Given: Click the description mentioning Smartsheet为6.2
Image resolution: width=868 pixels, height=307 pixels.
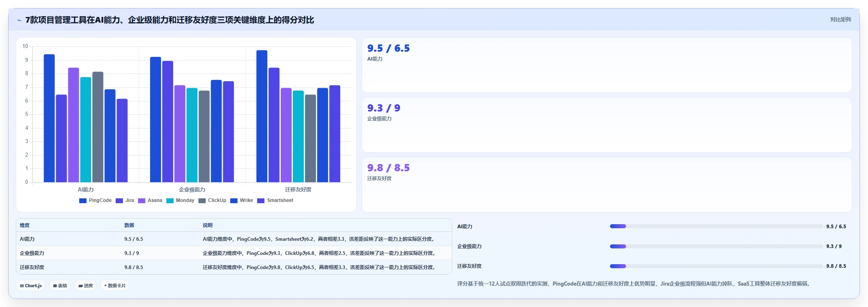Looking at the screenshot, I should (320, 239).
